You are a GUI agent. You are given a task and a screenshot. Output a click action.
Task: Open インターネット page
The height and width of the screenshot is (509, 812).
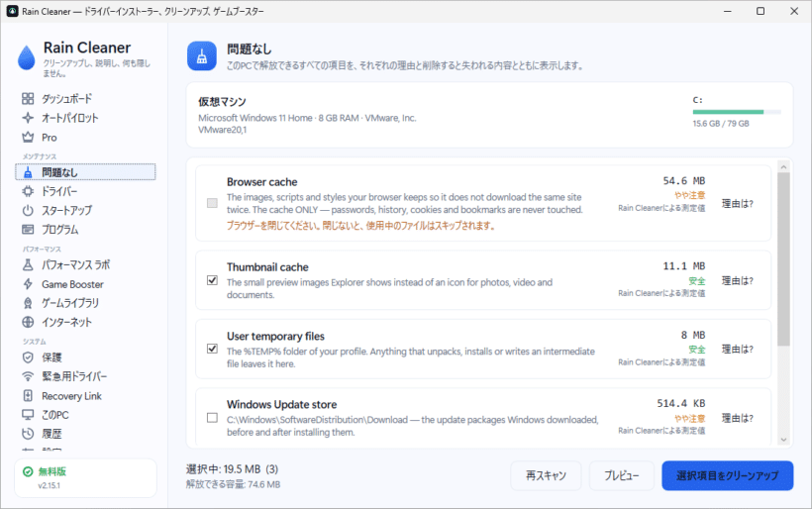point(85,322)
